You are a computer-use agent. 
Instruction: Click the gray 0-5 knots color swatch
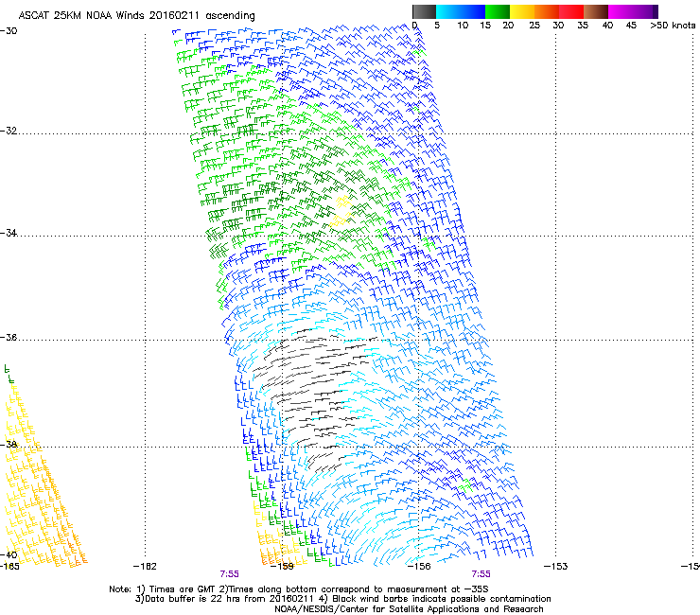(x=424, y=11)
